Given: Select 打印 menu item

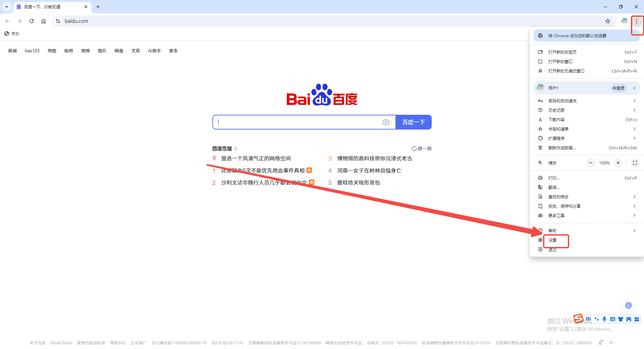Looking at the screenshot, I should tap(587, 178).
